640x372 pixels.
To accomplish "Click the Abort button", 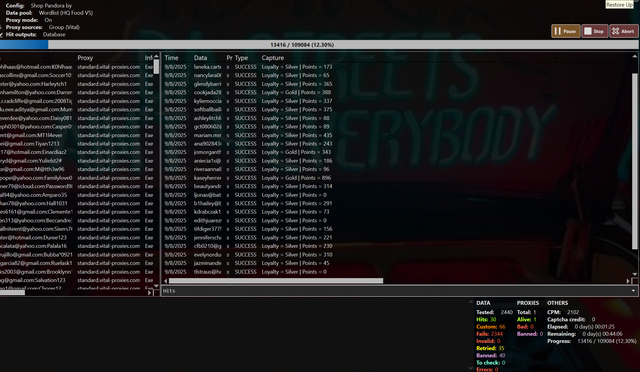I will (x=623, y=31).
